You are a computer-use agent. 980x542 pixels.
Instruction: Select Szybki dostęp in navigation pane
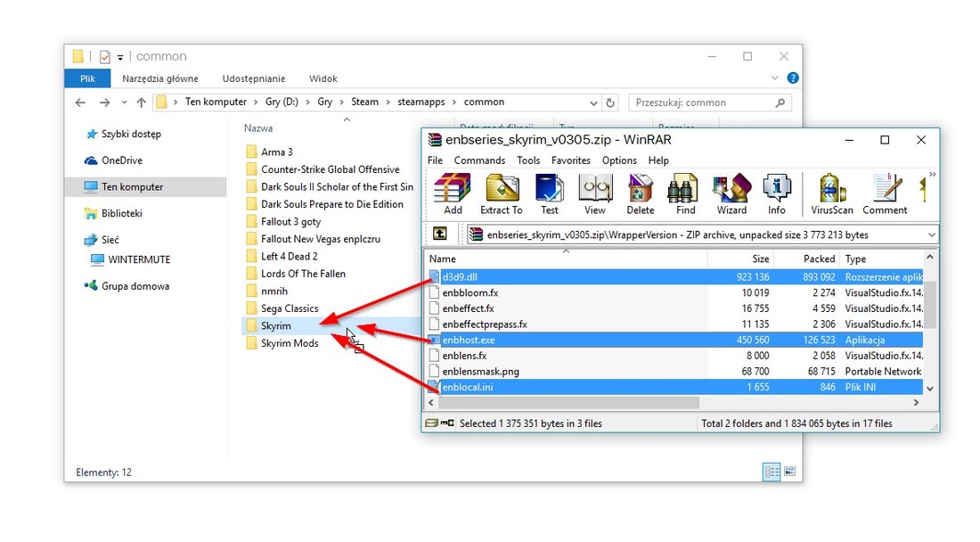point(131,134)
